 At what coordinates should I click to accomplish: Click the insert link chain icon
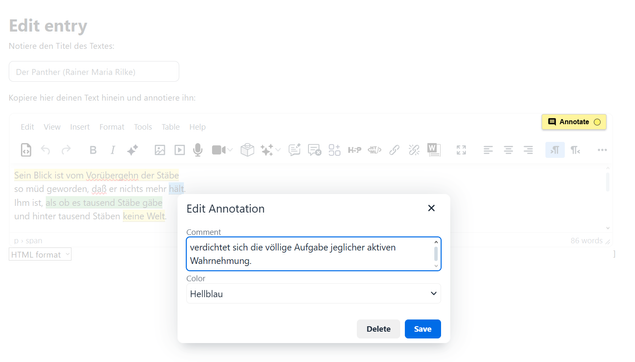[394, 150]
